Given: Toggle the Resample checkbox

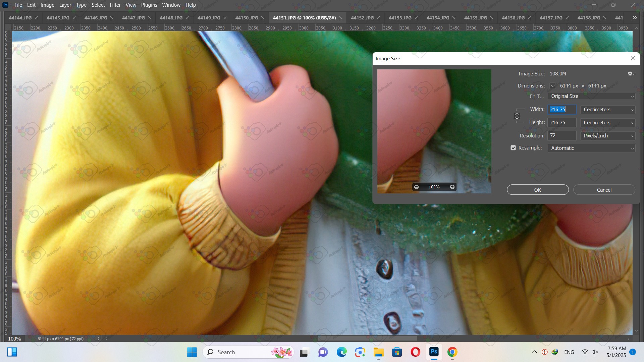Looking at the screenshot, I should coord(513,148).
